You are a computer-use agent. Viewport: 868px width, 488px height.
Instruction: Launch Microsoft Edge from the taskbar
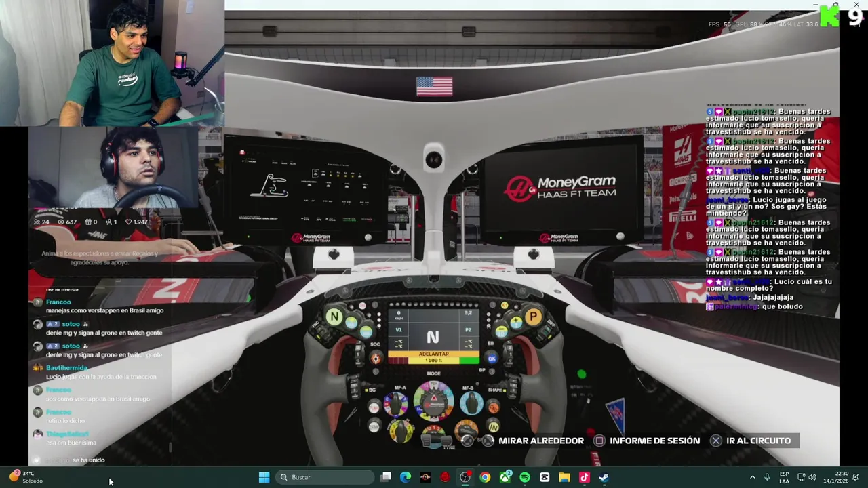coord(406,477)
